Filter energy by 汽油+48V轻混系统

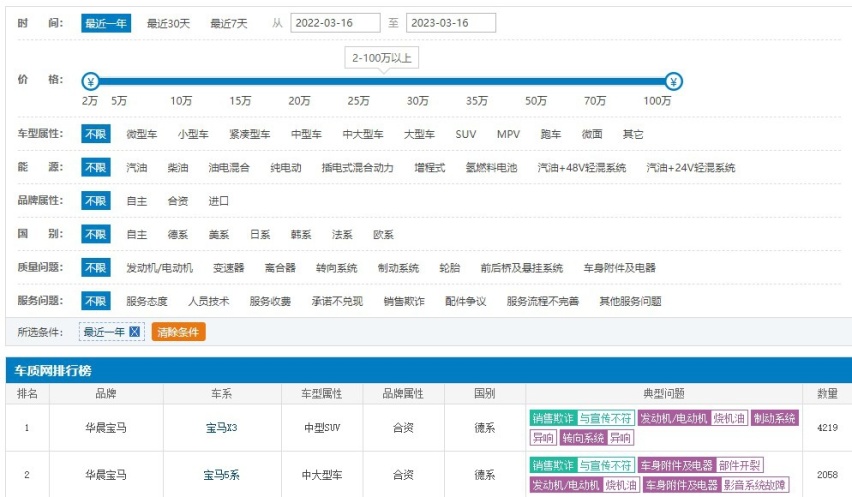click(x=581, y=168)
